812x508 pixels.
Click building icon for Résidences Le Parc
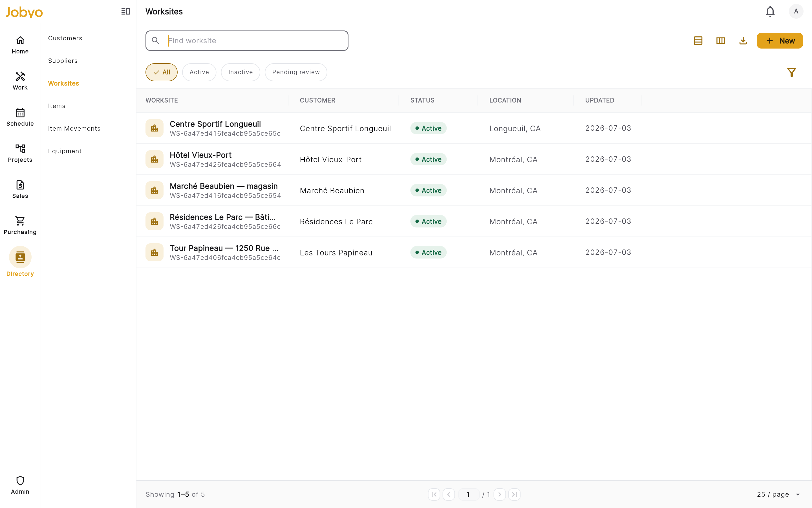pos(154,222)
